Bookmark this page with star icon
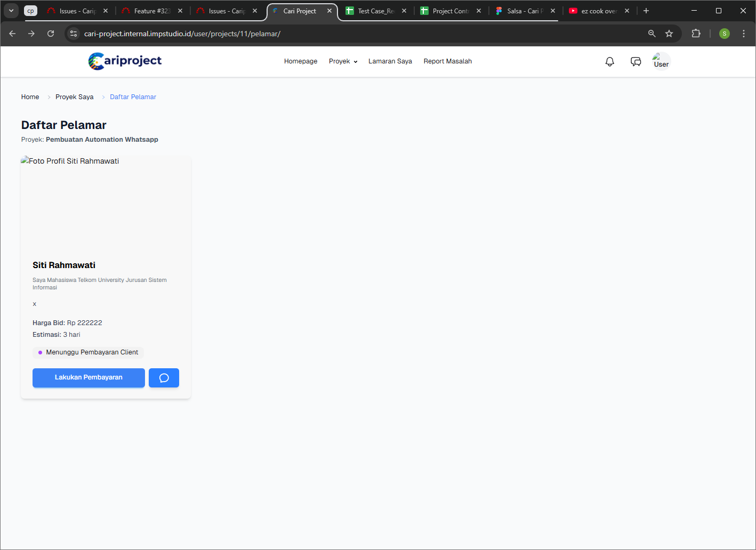Screen dimensions: 756x550 click(669, 34)
